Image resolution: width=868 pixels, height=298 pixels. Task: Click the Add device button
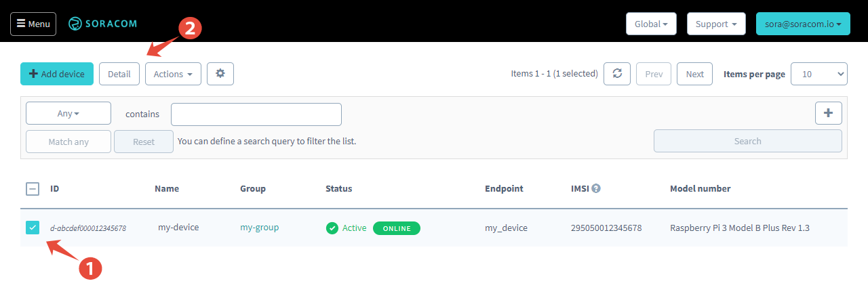tap(57, 74)
